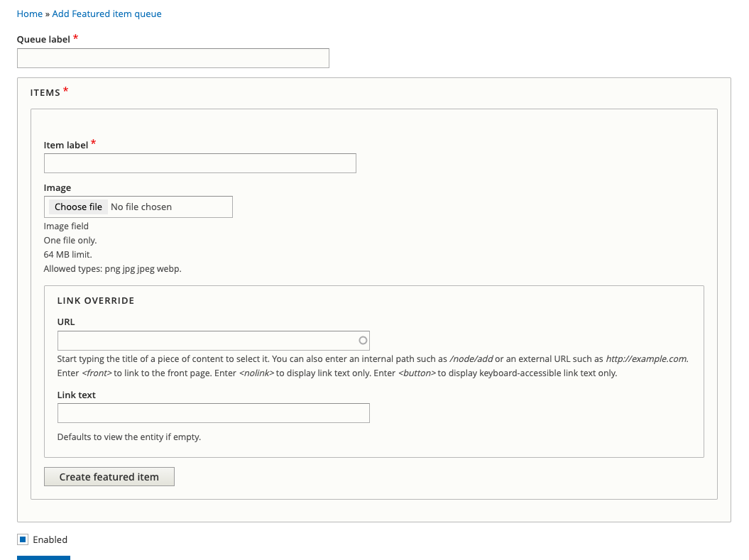Click the 'URL' field label
The height and width of the screenshot is (560, 749).
[x=66, y=322]
